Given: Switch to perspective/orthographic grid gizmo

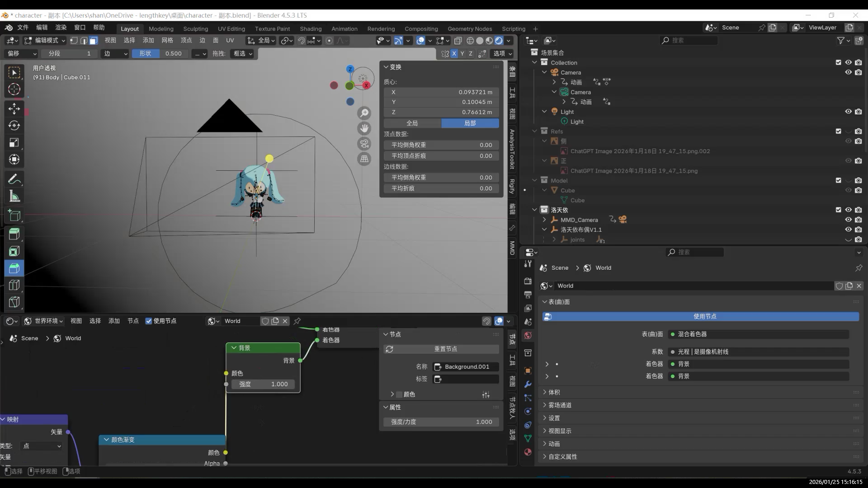Looking at the screenshot, I should [x=364, y=159].
